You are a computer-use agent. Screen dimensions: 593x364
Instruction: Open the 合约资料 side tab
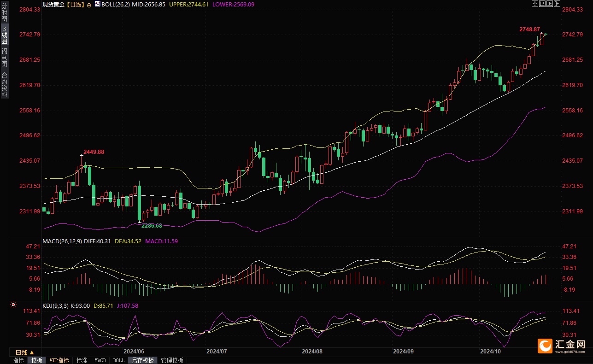[4, 84]
